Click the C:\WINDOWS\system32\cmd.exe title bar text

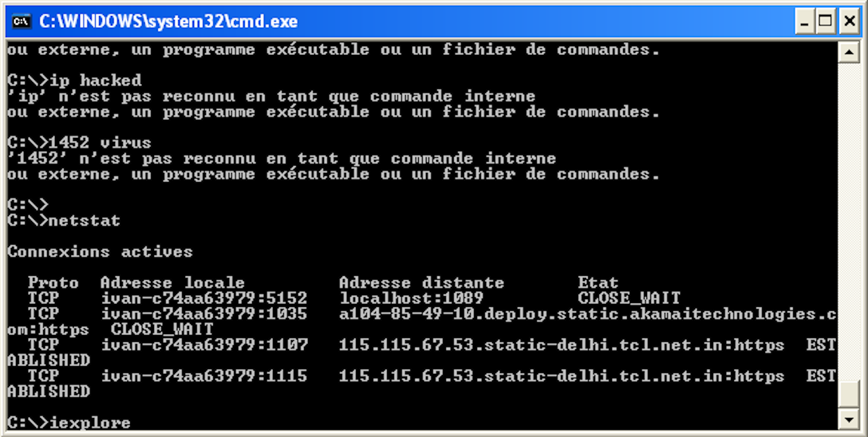[168, 21]
